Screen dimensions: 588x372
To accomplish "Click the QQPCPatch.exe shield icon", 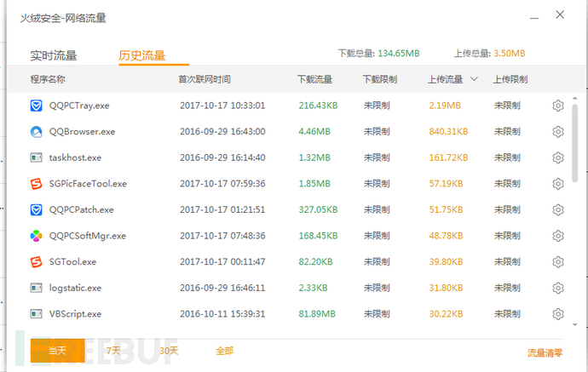I will 36,209.
